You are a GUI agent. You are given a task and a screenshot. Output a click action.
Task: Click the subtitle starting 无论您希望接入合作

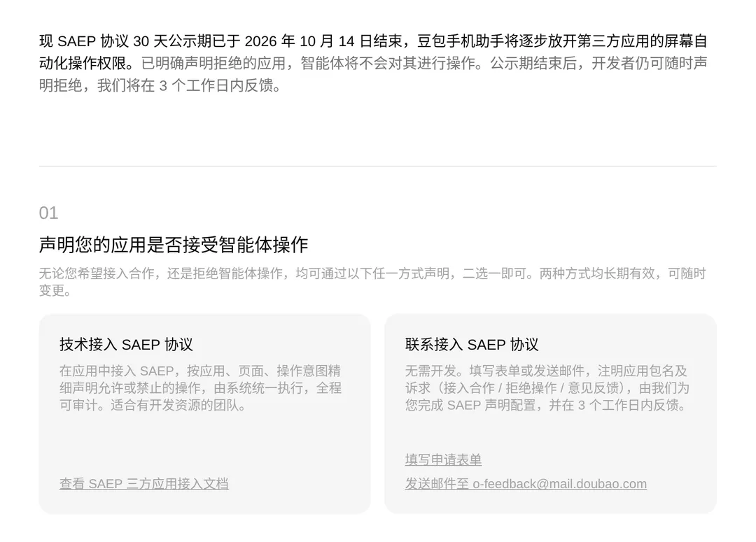[x=372, y=282]
